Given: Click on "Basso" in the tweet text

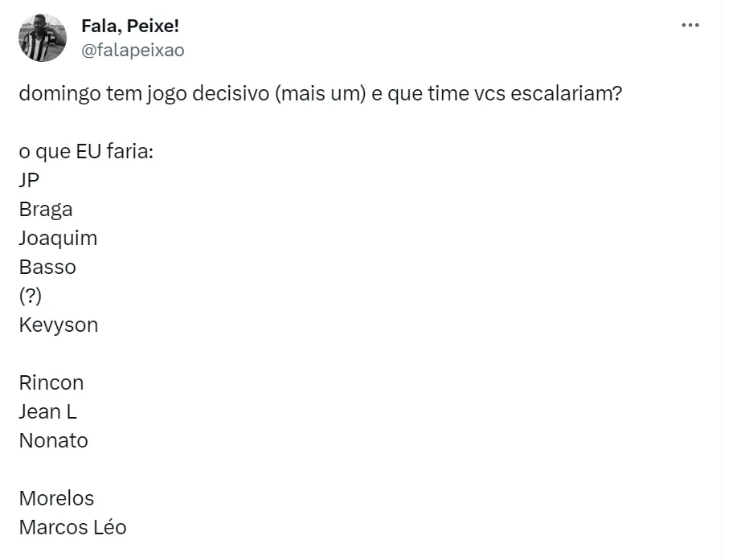Looking at the screenshot, I should click(47, 267).
